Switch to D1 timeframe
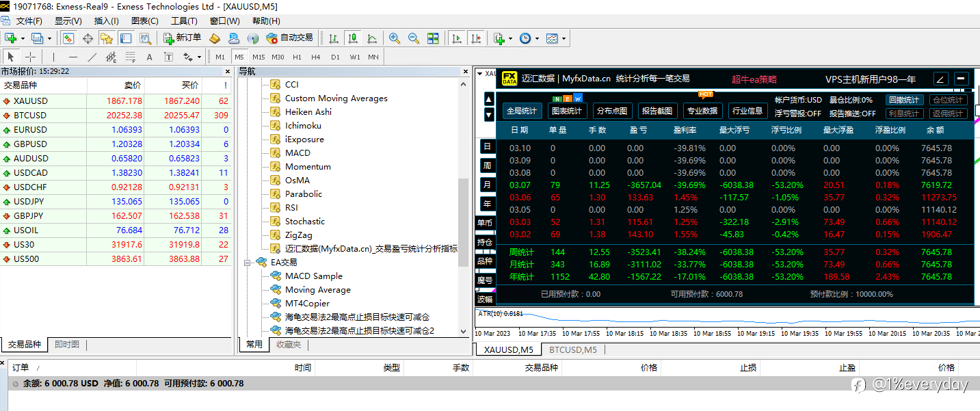The height and width of the screenshot is (411, 980). pos(335,57)
